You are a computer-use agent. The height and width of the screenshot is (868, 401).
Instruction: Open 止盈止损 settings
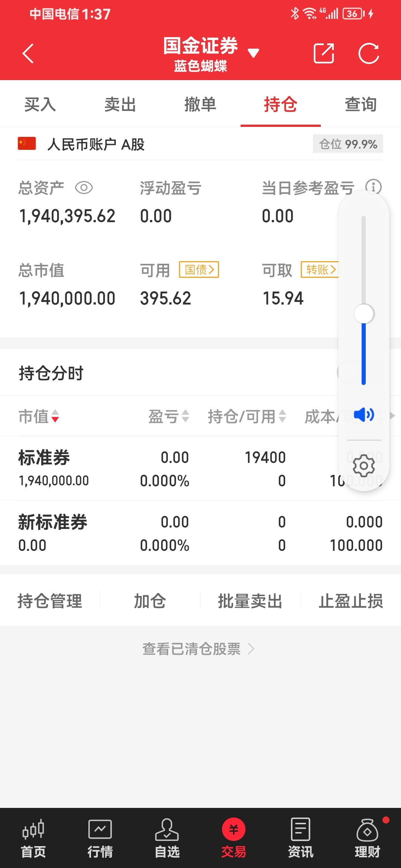pyautogui.click(x=351, y=601)
